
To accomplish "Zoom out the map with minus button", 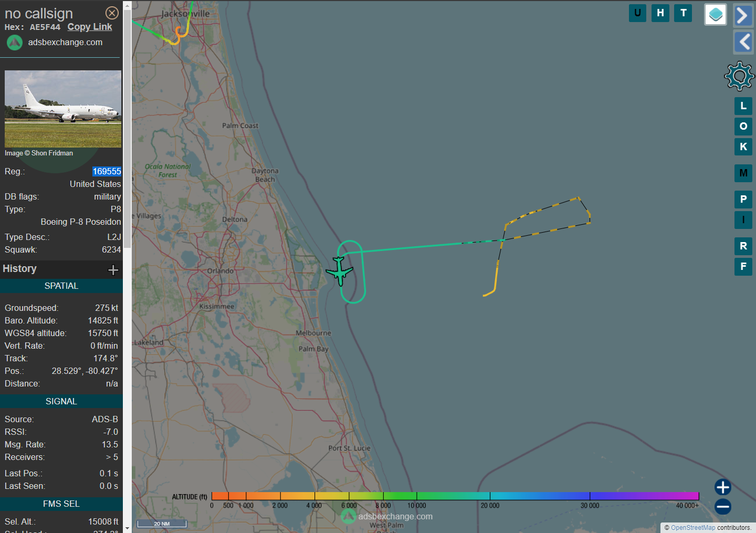I will tap(723, 507).
